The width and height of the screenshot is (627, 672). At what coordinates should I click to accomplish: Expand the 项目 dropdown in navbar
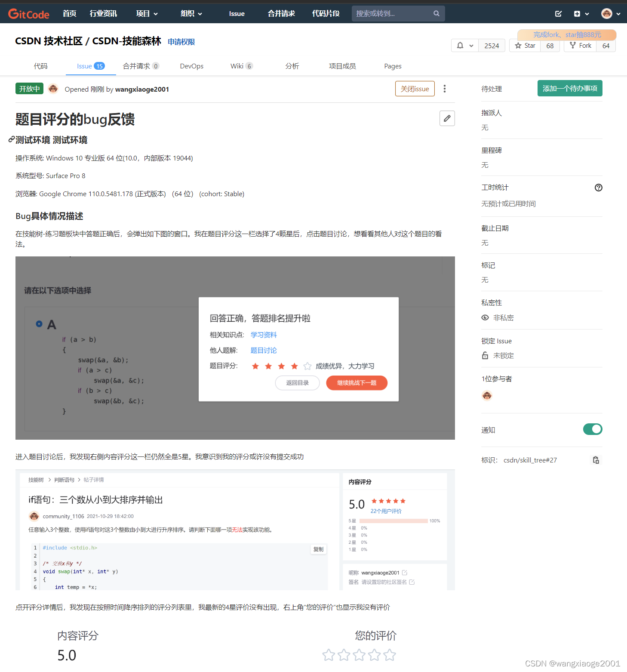coord(147,14)
